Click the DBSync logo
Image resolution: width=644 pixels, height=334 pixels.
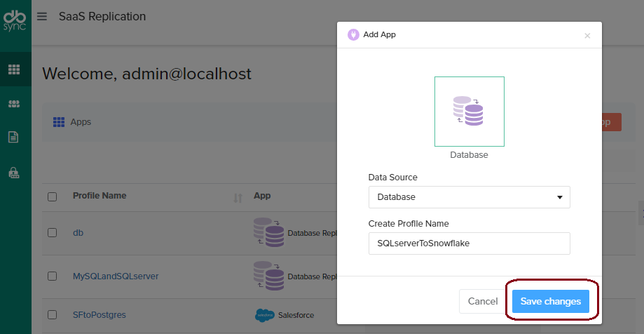pyautogui.click(x=15, y=20)
